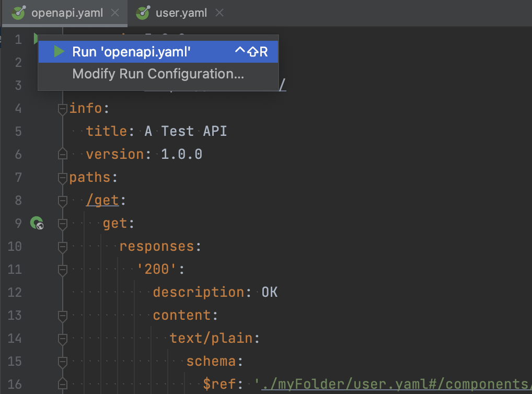This screenshot has width=532, height=394.
Task: Collapse the /get path fold marker
Action: 62,201
